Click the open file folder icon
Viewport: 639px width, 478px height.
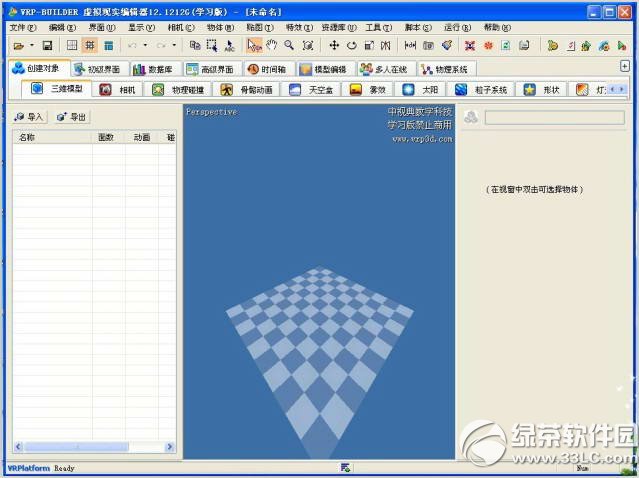(18, 46)
